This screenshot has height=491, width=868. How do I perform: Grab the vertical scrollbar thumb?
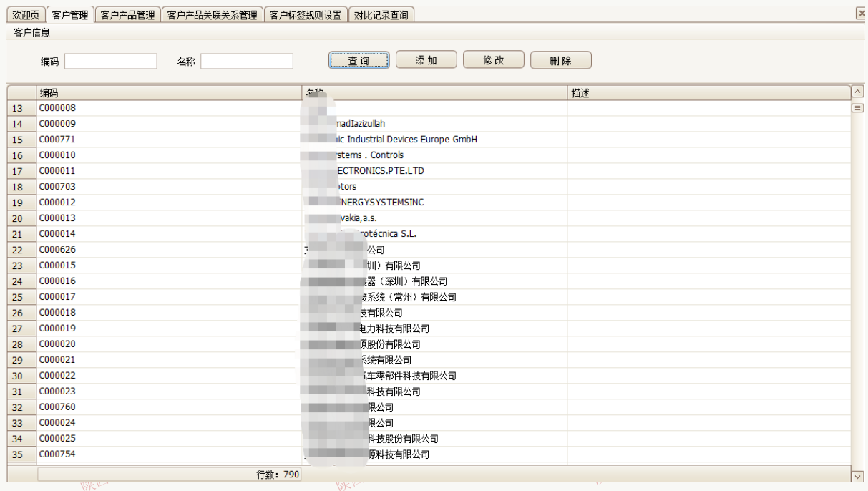click(858, 108)
